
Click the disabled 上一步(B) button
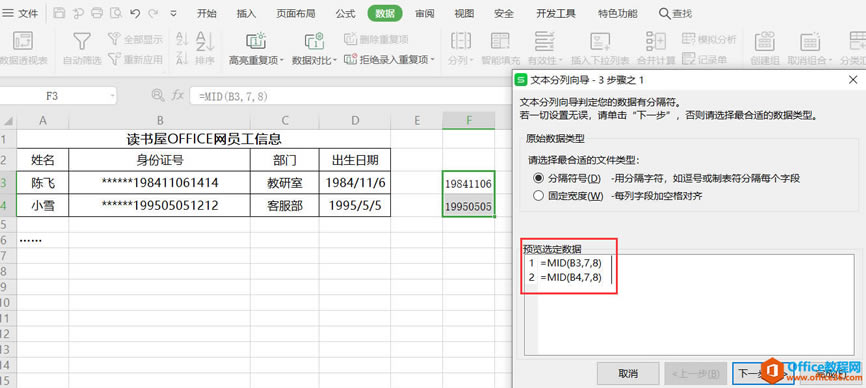(695, 374)
